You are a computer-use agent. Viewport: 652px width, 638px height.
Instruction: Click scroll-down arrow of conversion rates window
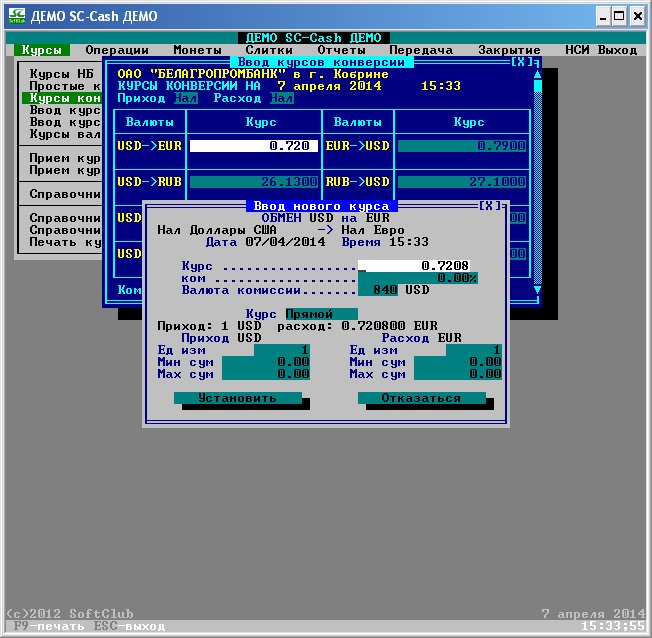click(537, 289)
